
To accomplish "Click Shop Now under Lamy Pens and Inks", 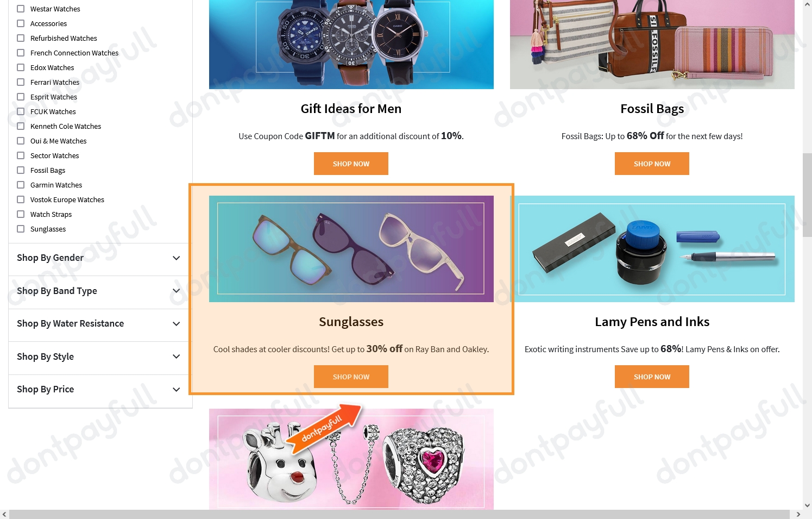I will (652, 377).
